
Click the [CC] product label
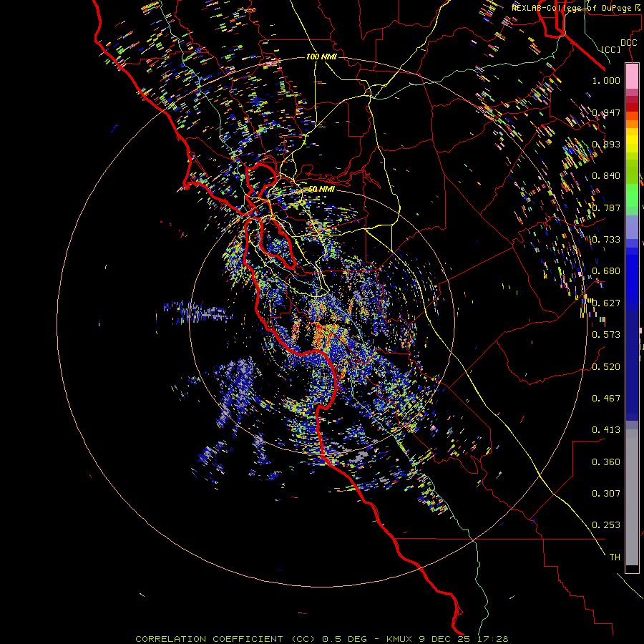pos(611,49)
